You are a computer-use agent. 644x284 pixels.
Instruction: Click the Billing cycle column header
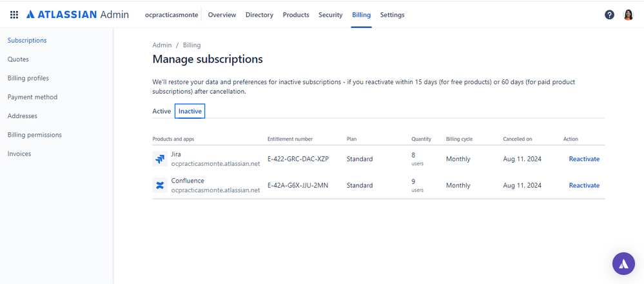(459, 139)
